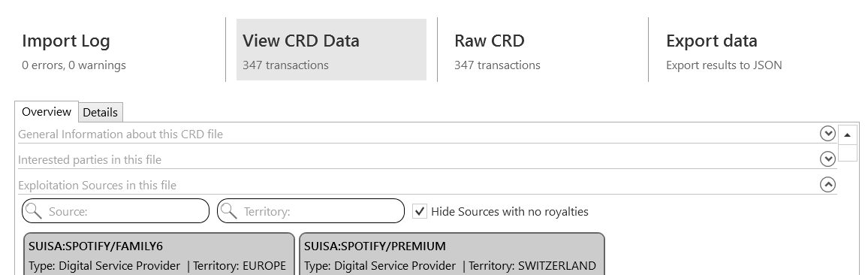The image size is (868, 275).
Task: Switch to the Details tab
Action: pos(100,113)
